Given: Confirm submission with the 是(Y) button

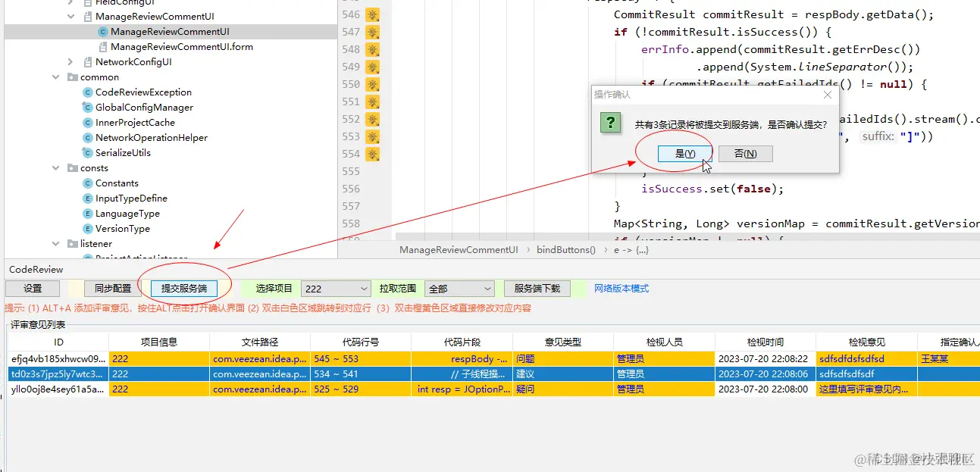Looking at the screenshot, I should click(x=685, y=154).
